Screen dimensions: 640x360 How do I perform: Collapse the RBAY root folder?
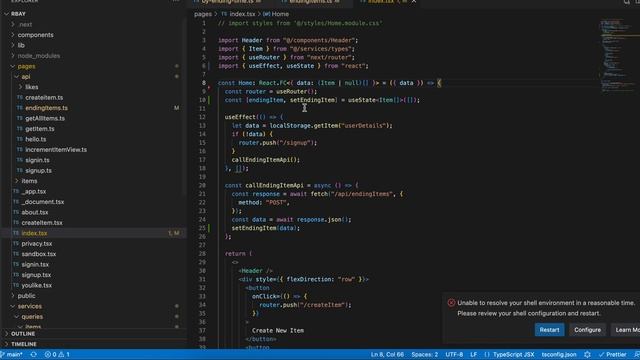point(18,14)
